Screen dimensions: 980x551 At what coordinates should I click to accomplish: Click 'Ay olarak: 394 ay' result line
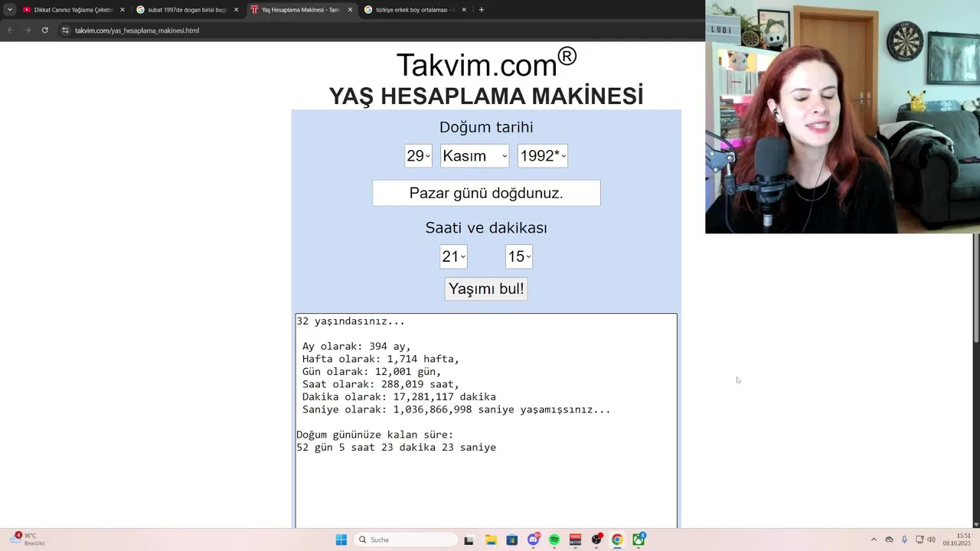(357, 346)
